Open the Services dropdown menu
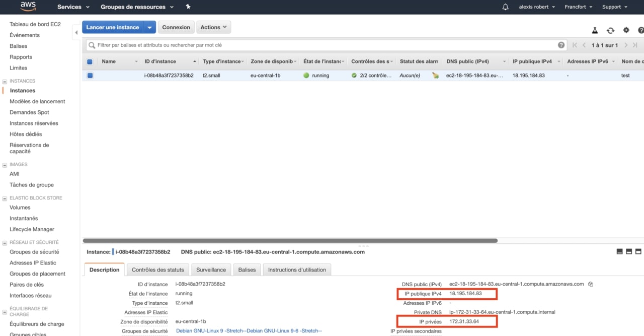Screen dimensions: 644x336 point(73,7)
